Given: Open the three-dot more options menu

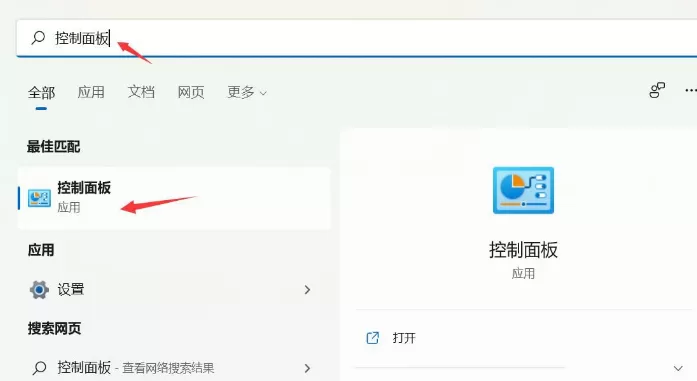Looking at the screenshot, I should (x=691, y=91).
